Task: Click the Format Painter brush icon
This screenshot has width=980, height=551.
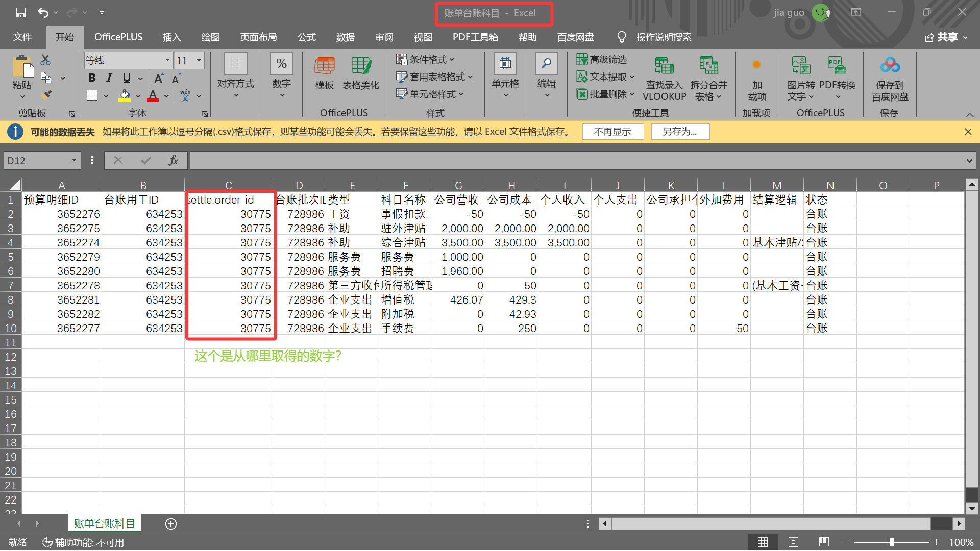Action: coord(46,95)
